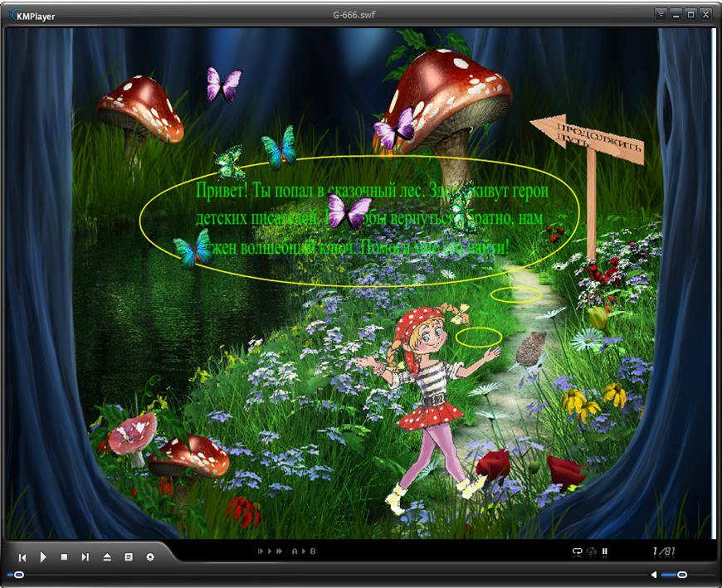The image size is (722, 588).
Task: Mute audio with the speaker icon
Action: click(x=654, y=575)
